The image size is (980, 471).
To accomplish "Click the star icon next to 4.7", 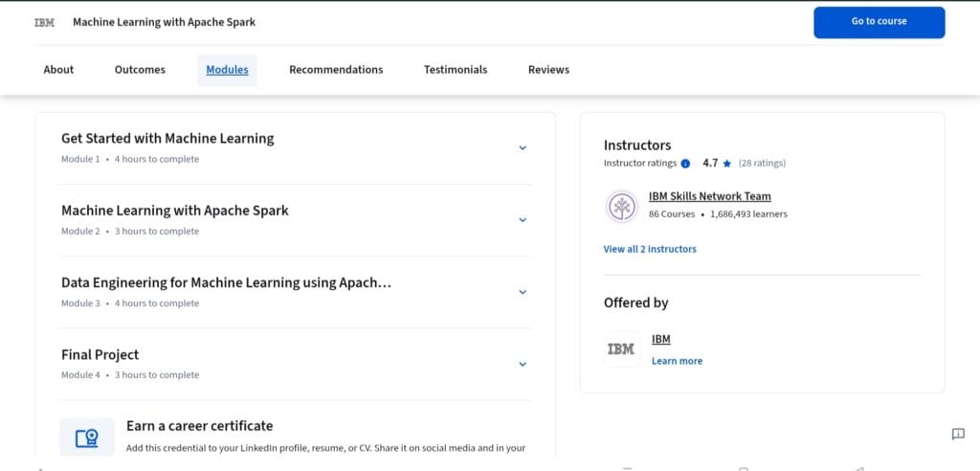I will tap(727, 164).
